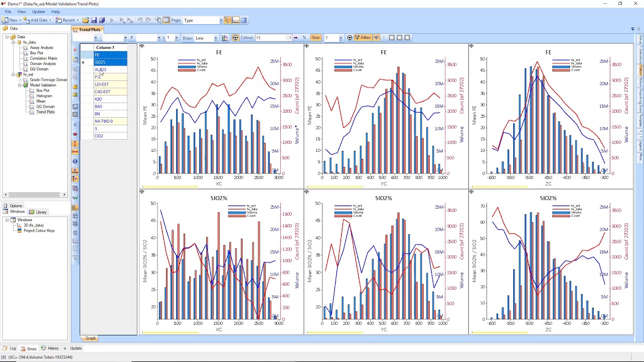This screenshot has width=644, height=362.
Task: Click the X axis icon in vertical toolbar
Action: (x=75, y=170)
